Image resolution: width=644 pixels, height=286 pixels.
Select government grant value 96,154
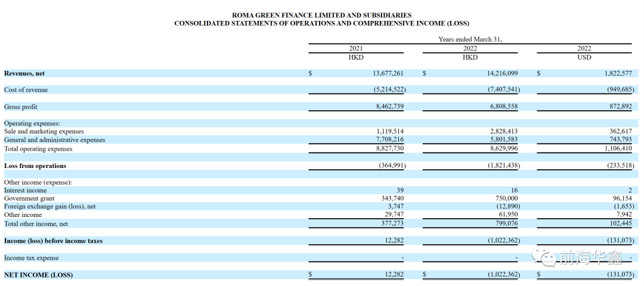click(x=623, y=198)
